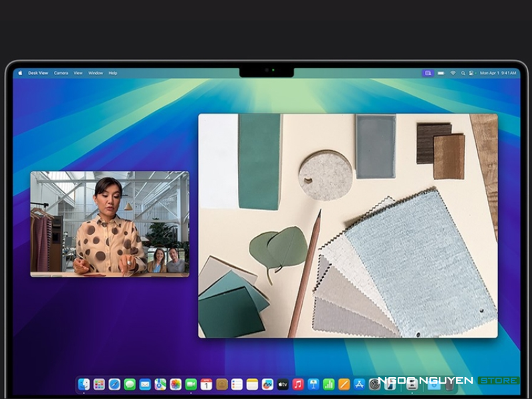Click the Spotlight search icon
The width and height of the screenshot is (532, 399).
point(463,73)
